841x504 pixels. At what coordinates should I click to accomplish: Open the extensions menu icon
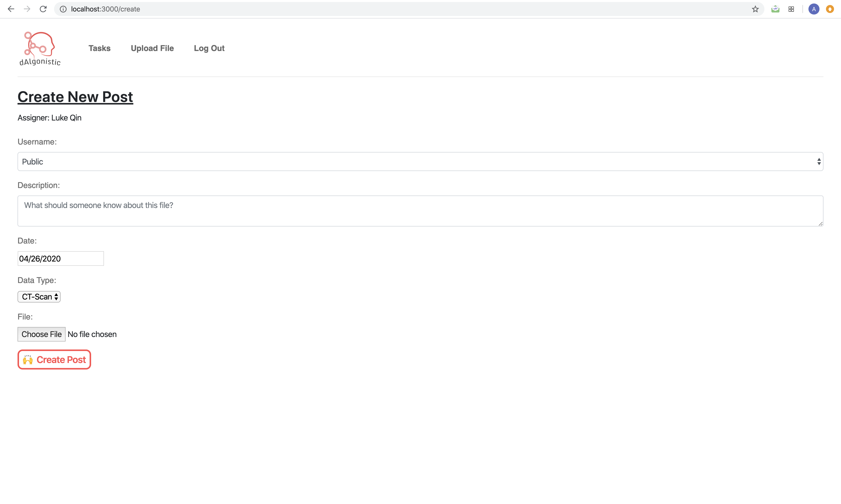coord(791,9)
